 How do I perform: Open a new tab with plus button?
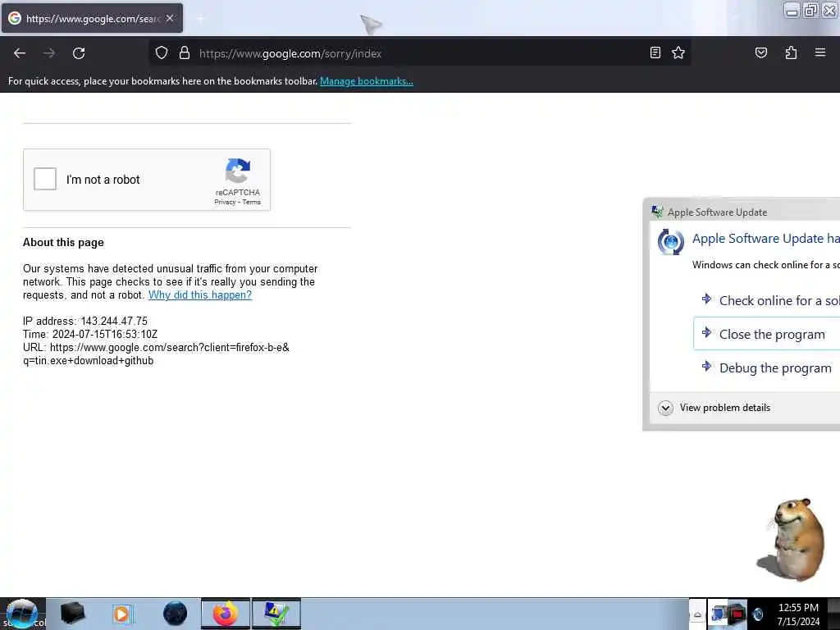click(x=200, y=19)
